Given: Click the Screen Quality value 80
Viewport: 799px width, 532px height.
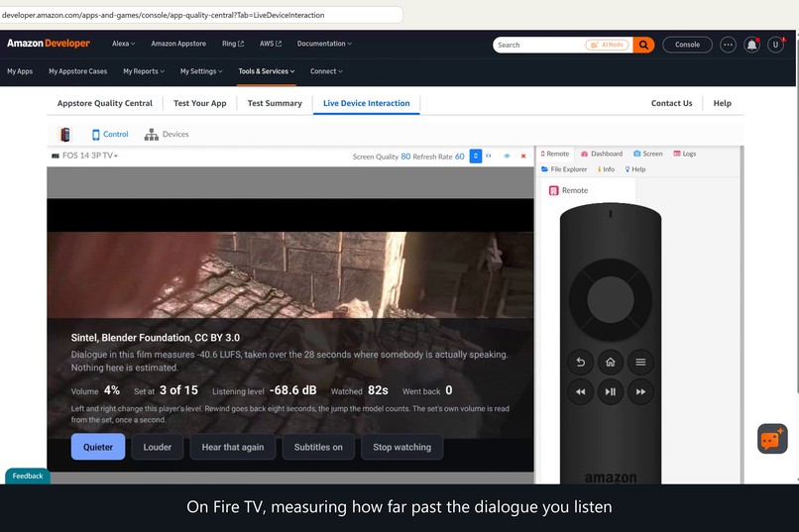Looking at the screenshot, I should point(405,157).
